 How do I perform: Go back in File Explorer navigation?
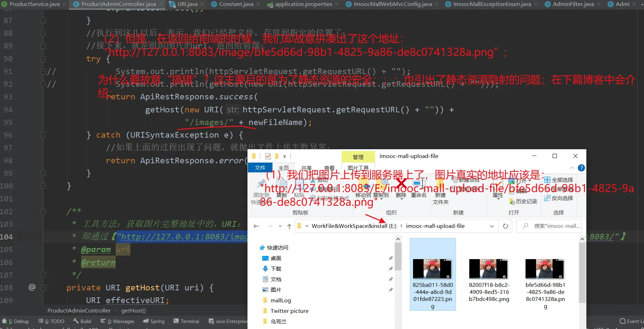pos(256,226)
